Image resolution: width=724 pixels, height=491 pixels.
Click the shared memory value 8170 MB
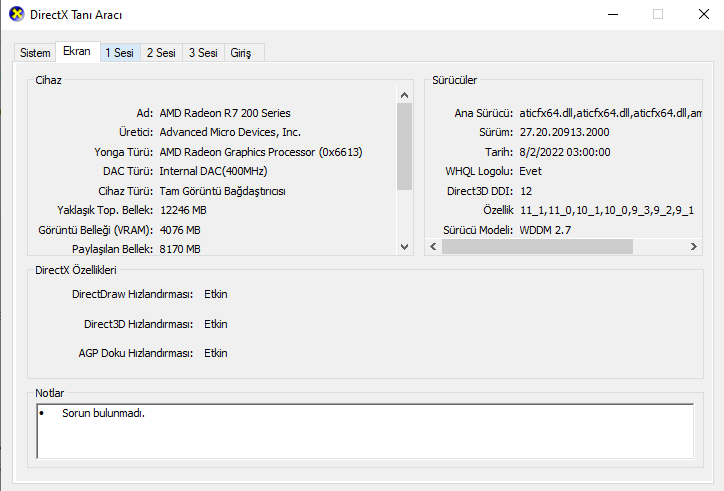click(x=180, y=249)
